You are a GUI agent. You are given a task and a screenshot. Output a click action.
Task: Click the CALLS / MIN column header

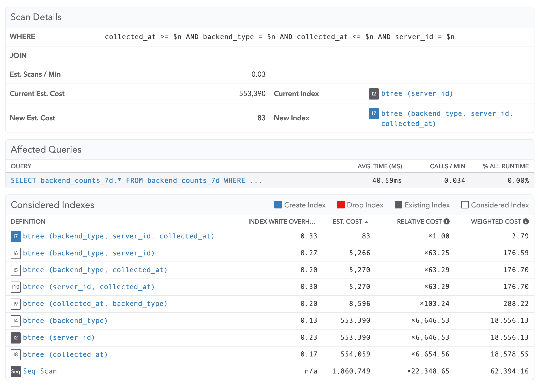(x=448, y=166)
